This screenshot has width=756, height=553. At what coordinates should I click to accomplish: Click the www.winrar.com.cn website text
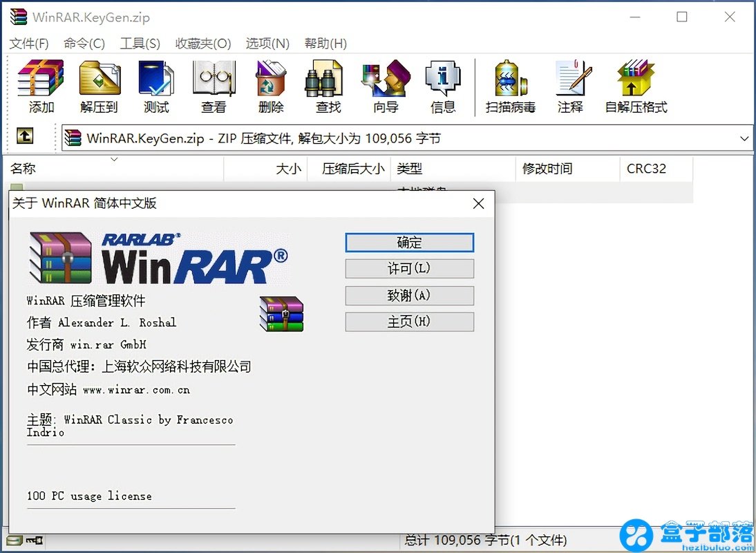(136, 390)
